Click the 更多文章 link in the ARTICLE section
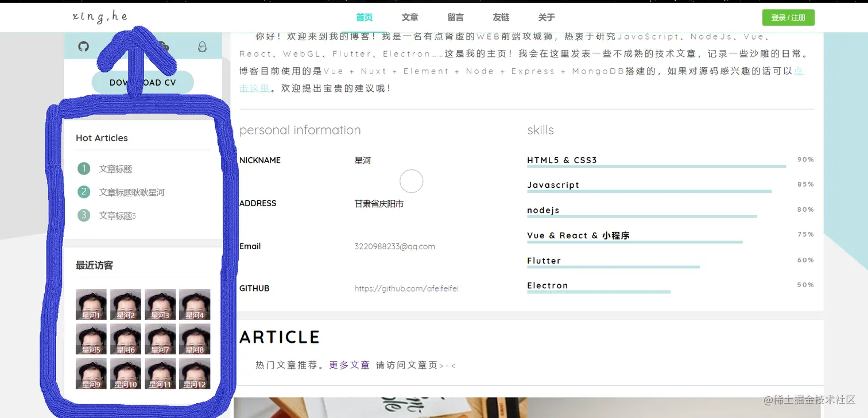 coord(349,365)
